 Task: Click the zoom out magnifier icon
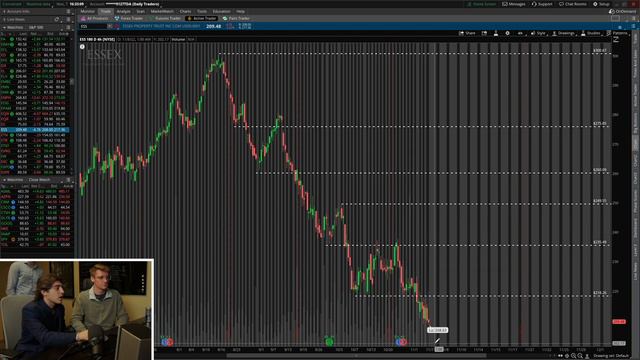point(580,356)
